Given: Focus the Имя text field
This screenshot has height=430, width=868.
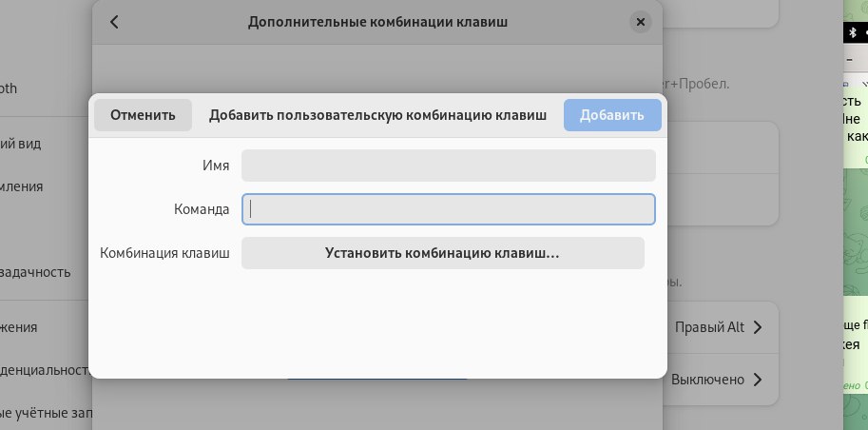Looking at the screenshot, I should click(448, 166).
